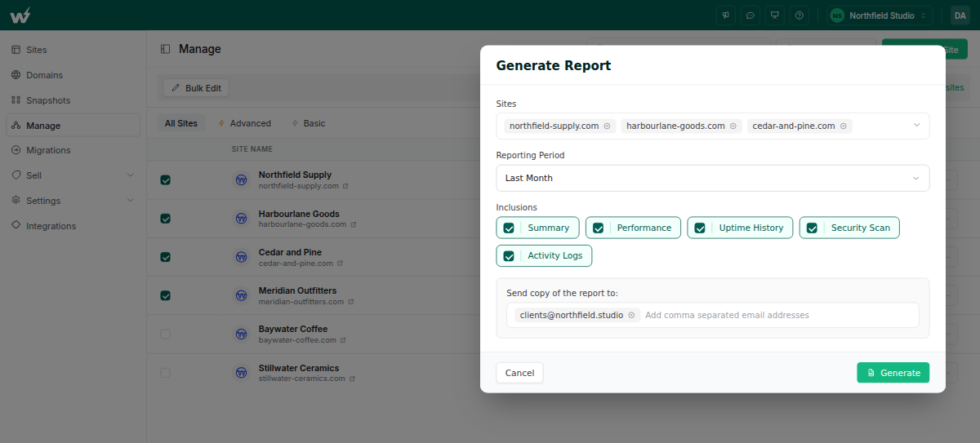Cancel the Generate Report dialog
Viewport: 980px width, 443px height.
[519, 373]
